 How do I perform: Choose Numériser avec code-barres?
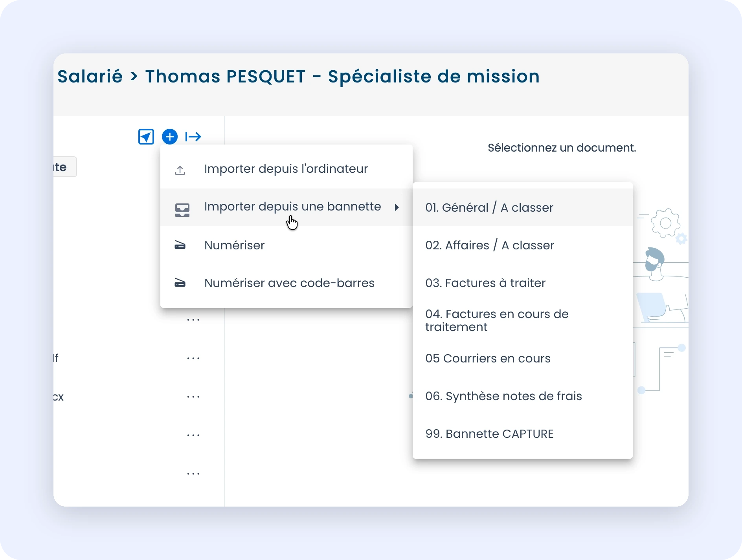[x=287, y=283]
